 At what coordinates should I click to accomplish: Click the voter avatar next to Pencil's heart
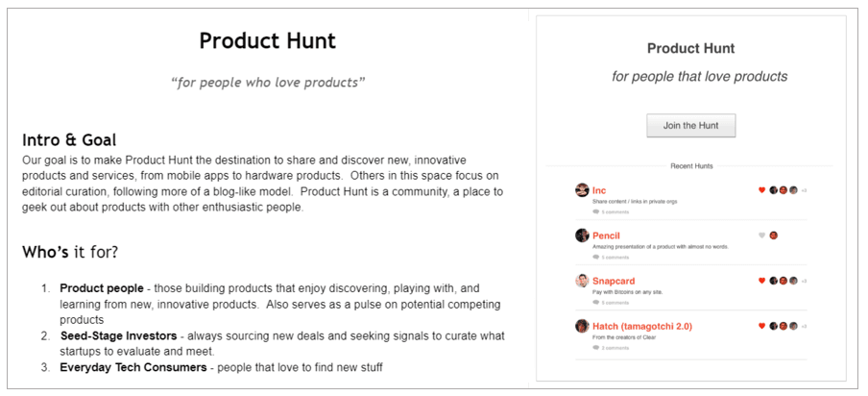[x=773, y=235]
